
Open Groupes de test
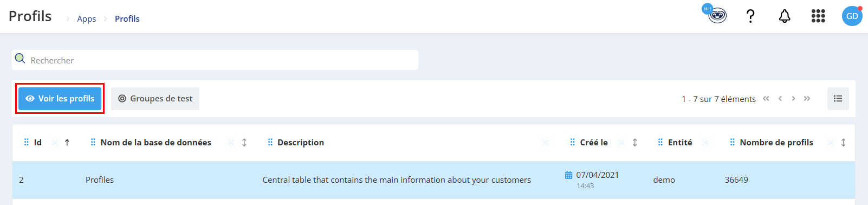pos(156,99)
